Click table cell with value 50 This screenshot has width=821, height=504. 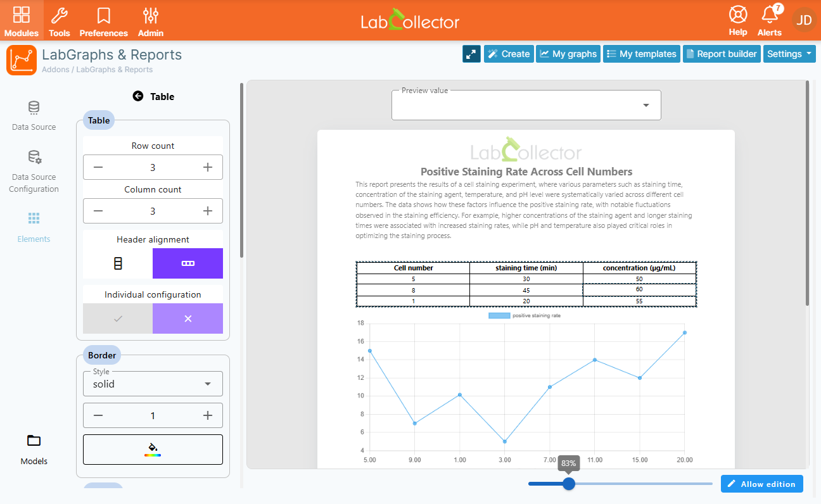639,279
